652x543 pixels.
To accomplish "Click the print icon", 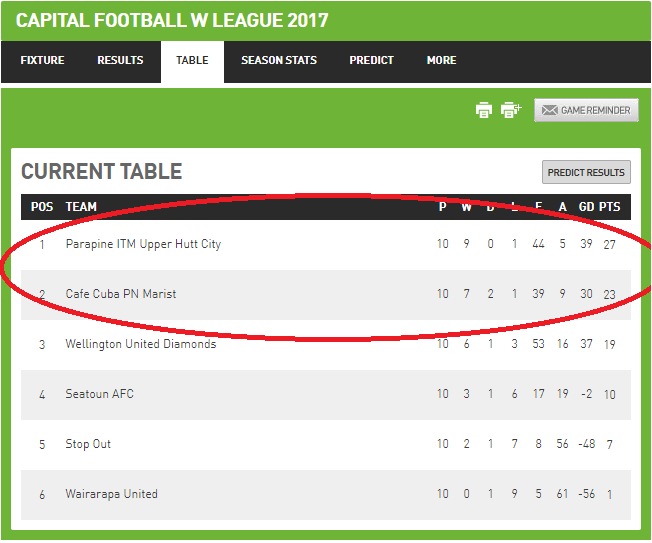I will point(484,110).
